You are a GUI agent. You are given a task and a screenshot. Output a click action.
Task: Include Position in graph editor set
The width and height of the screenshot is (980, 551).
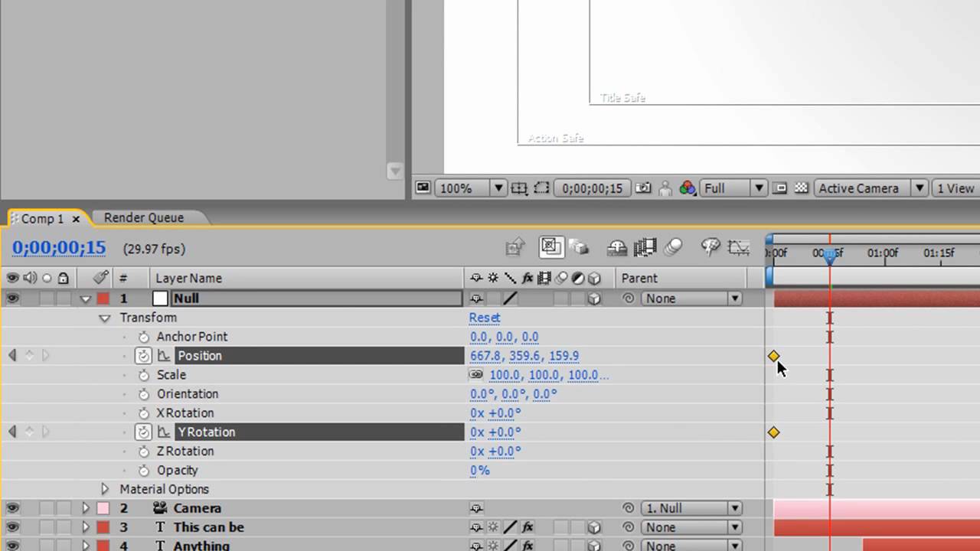pos(164,356)
